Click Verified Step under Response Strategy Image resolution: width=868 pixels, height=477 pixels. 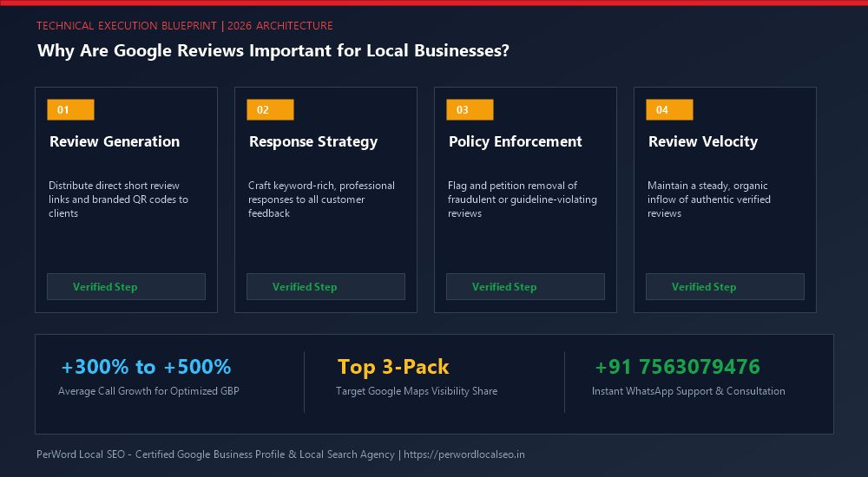[325, 287]
